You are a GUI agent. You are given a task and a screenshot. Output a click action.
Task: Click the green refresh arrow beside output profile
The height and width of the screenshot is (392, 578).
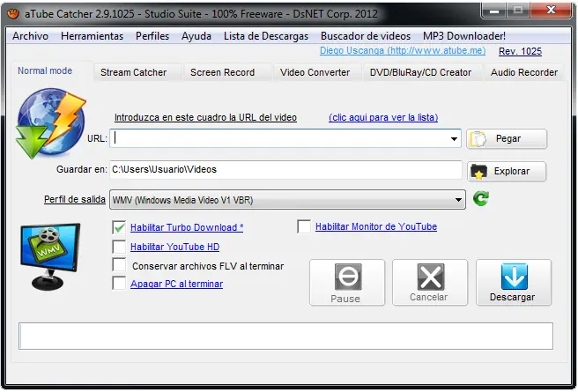click(x=481, y=198)
